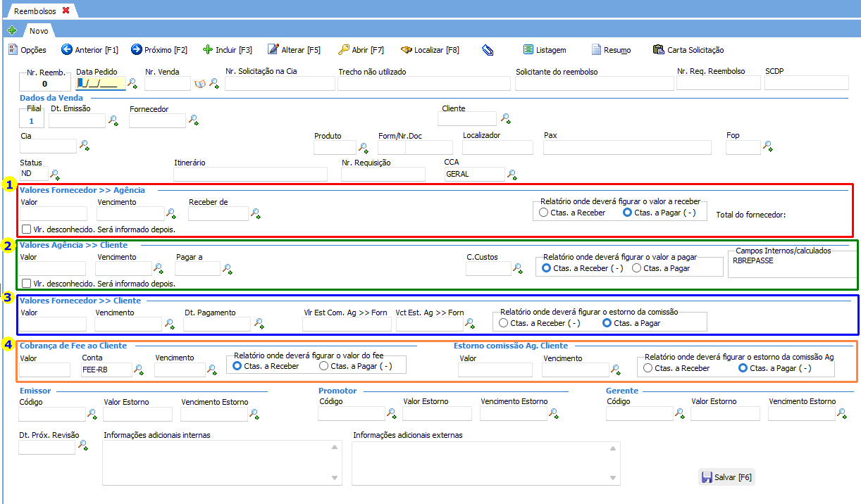Open Emissor Vencimento Estorno date lookup
The image size is (861, 504).
coord(254,414)
